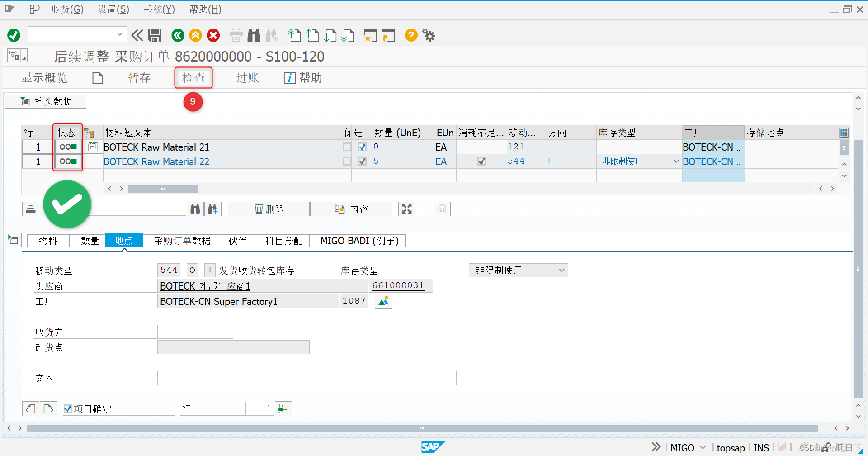Click the new GUI window icon
This screenshot has width=868, height=456.
[370, 35]
